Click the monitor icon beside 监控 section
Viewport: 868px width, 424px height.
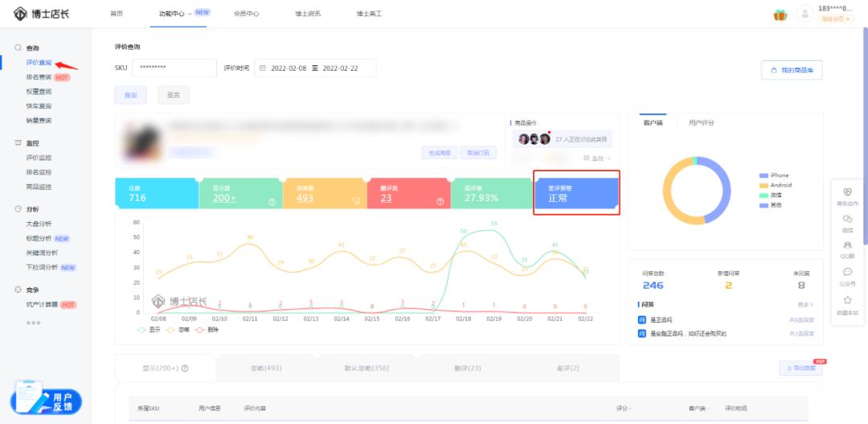18,143
